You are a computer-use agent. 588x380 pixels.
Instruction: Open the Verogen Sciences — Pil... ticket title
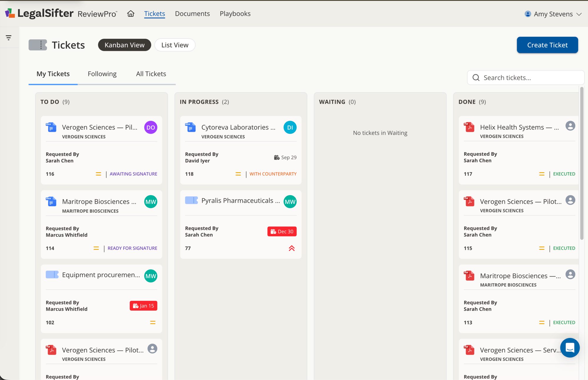coord(100,127)
